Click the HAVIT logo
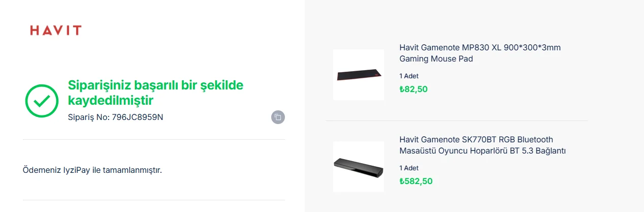 pos(56,31)
